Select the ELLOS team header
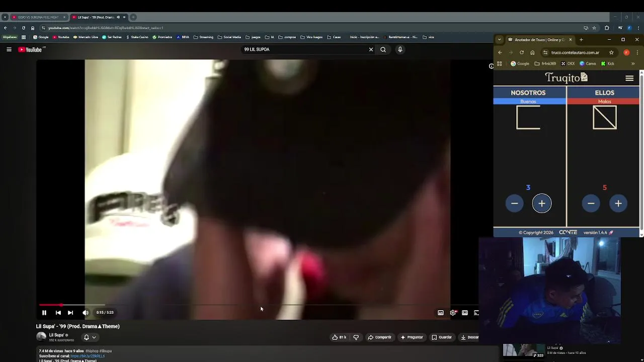Screen dimensions: 644x362 (x=604, y=93)
